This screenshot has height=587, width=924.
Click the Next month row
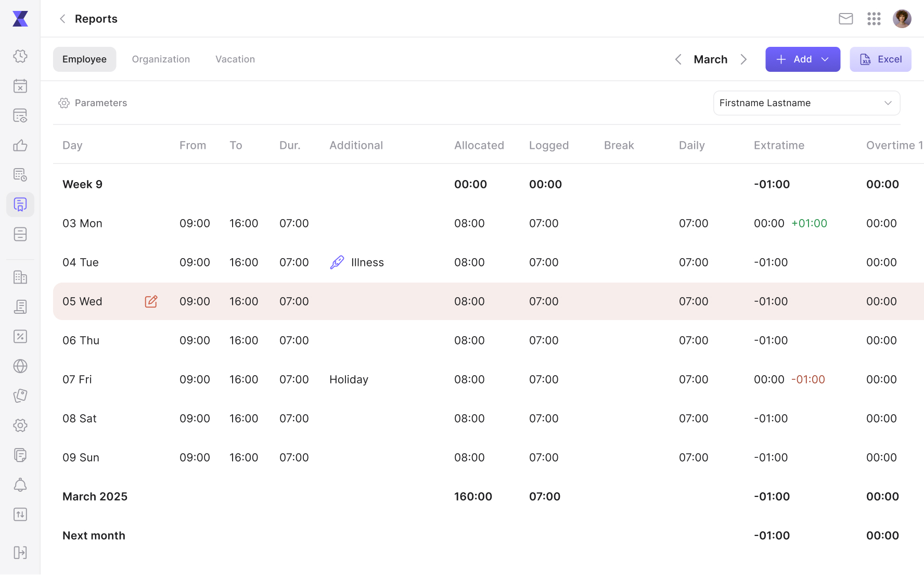pos(489,535)
